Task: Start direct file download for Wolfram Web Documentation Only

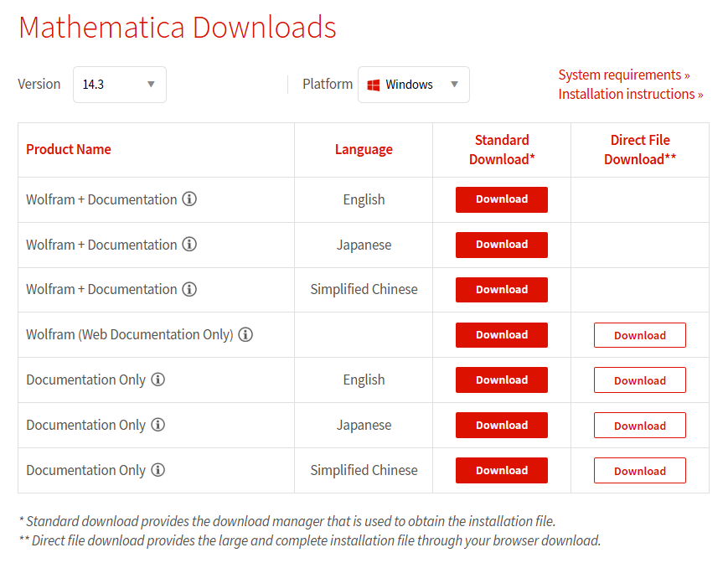Action: [640, 335]
